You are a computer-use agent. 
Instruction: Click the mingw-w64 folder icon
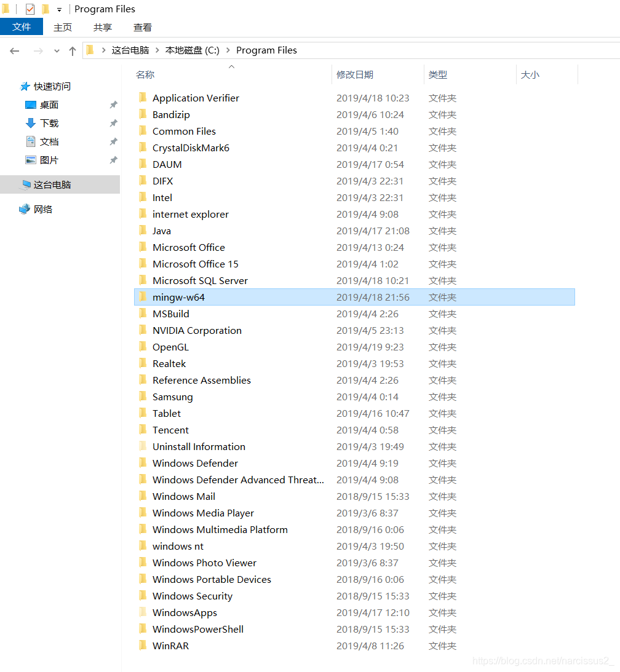point(143,297)
